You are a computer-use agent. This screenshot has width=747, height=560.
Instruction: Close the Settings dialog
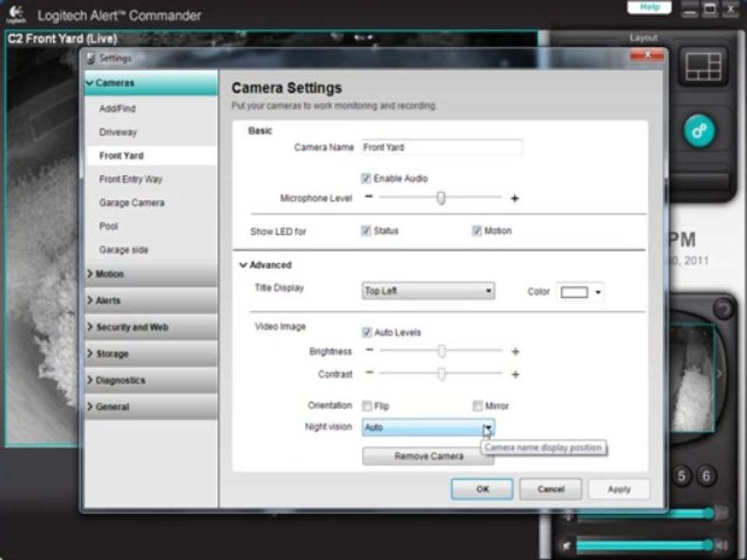[647, 55]
